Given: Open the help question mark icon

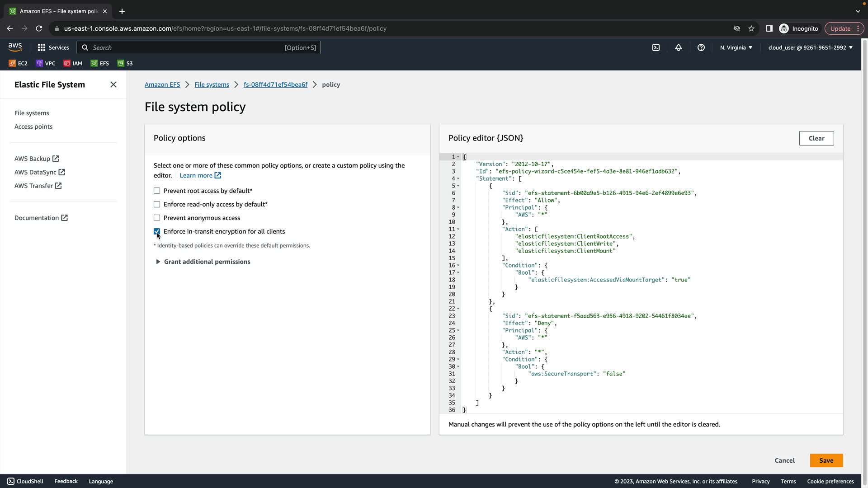Looking at the screenshot, I should [x=701, y=47].
